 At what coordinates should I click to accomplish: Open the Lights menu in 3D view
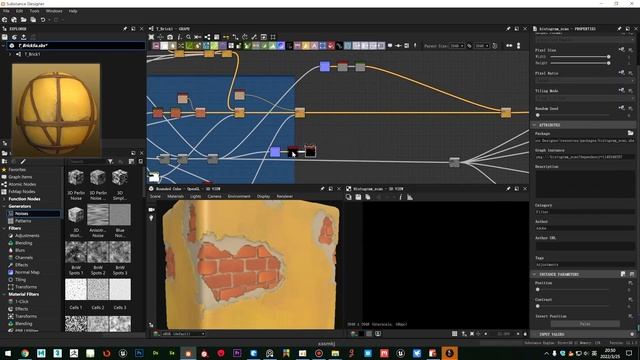196,196
